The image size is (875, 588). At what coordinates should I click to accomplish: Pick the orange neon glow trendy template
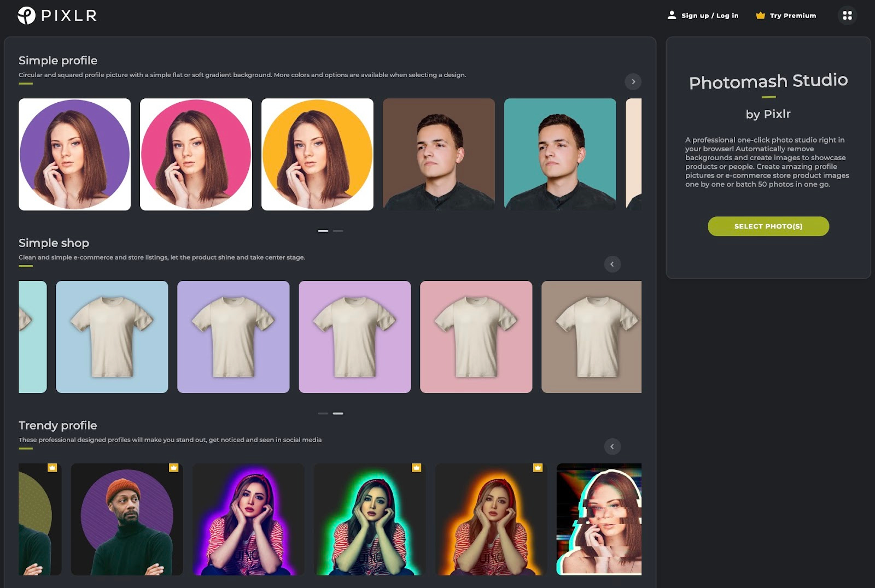tap(491, 520)
